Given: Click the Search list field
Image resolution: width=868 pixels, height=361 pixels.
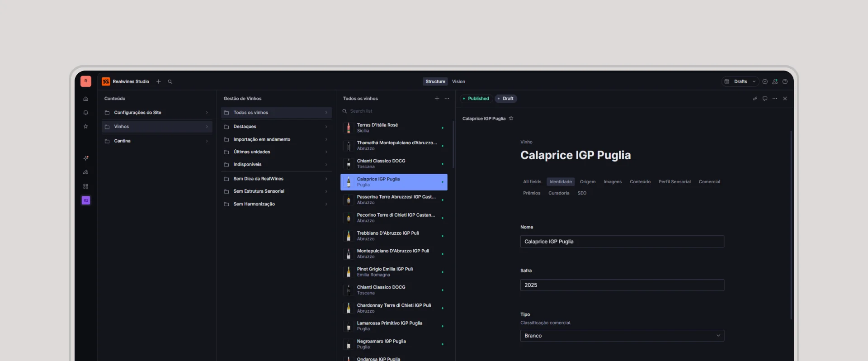Looking at the screenshot, I should click(x=394, y=111).
